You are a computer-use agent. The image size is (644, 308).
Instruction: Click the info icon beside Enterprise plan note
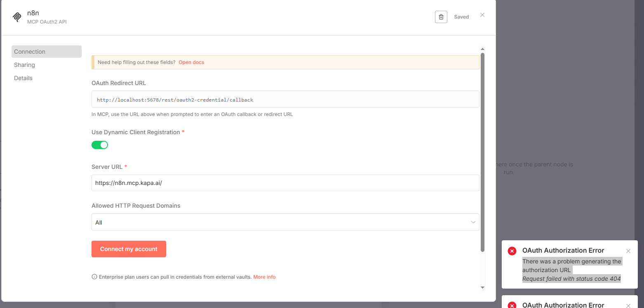[x=94, y=277]
